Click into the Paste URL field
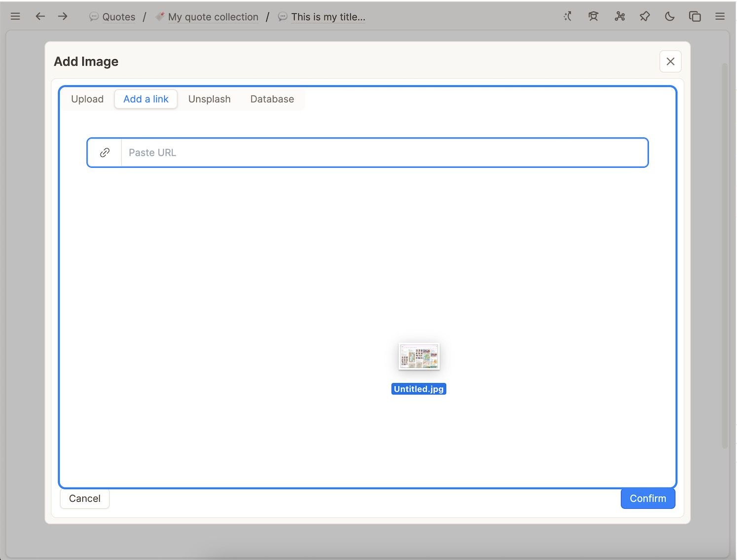This screenshot has width=737, height=560. point(384,153)
